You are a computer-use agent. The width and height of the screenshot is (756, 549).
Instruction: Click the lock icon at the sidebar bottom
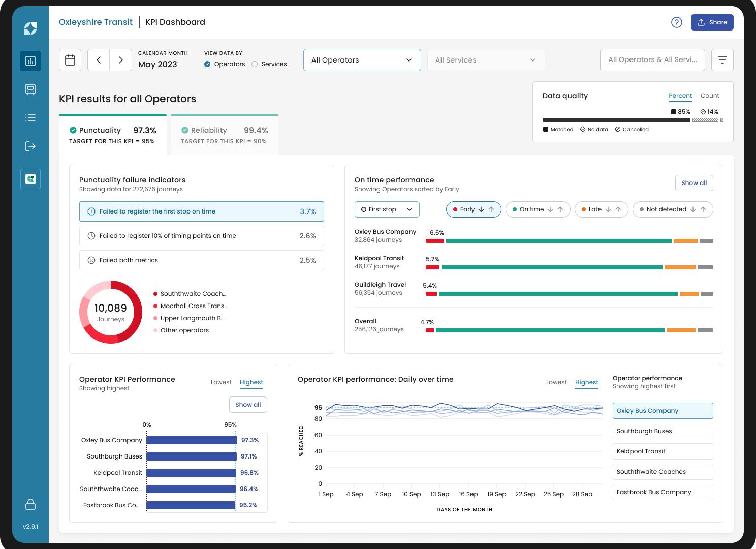(30, 504)
